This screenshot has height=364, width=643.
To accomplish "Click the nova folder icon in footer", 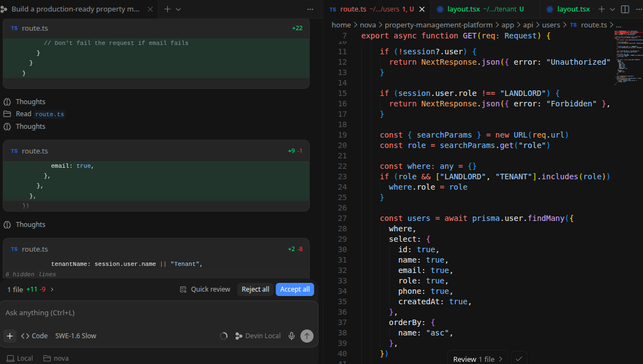I will coord(47,359).
